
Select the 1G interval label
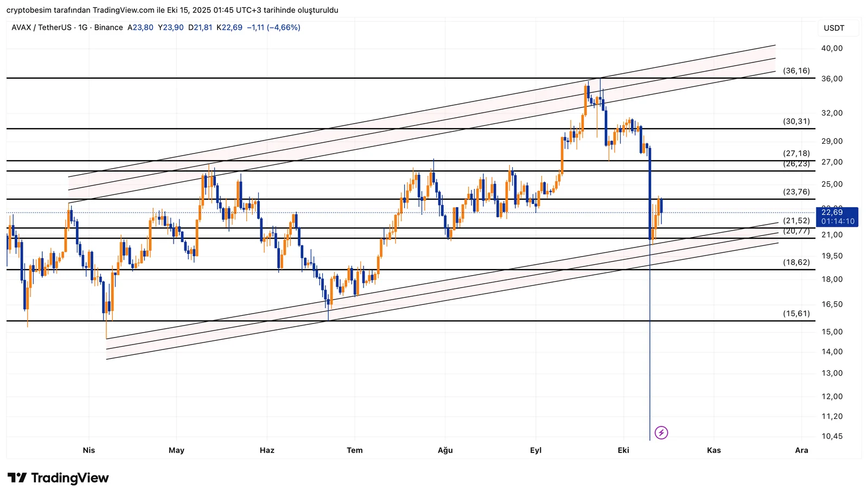click(82, 27)
